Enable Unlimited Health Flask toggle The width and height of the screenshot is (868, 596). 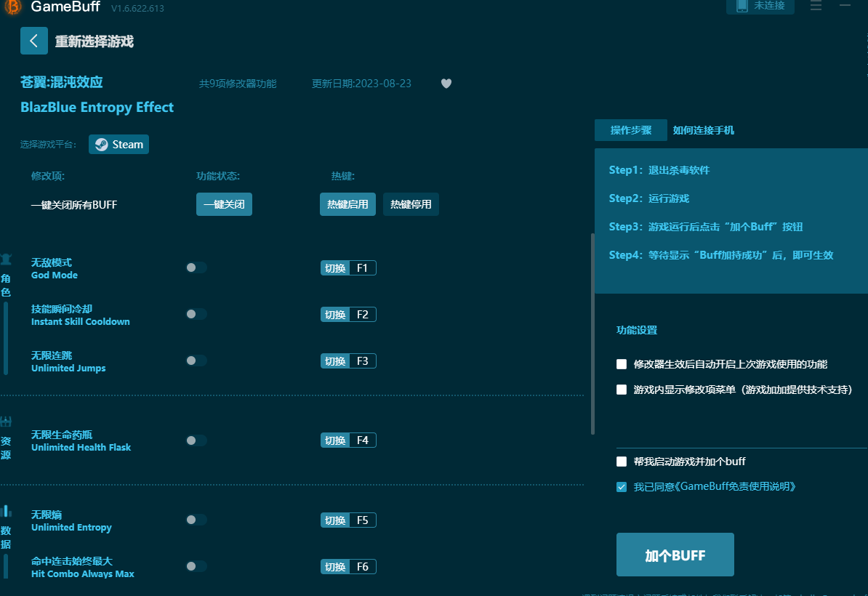click(x=196, y=440)
